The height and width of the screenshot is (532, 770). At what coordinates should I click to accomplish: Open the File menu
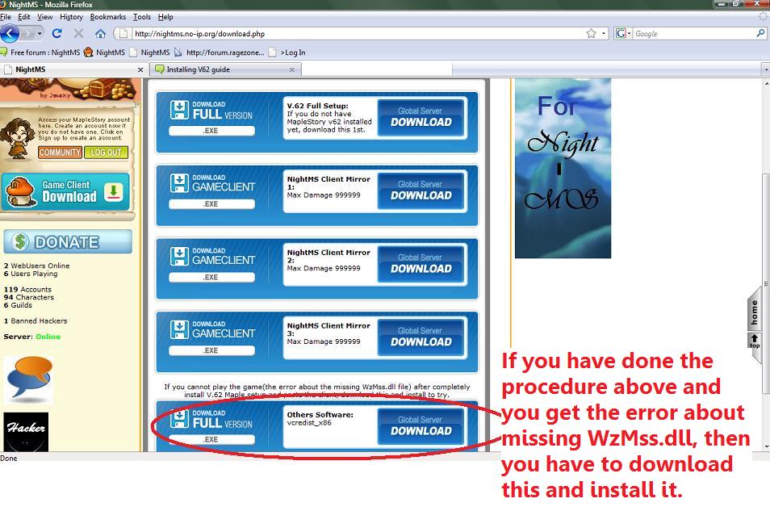coord(6,17)
